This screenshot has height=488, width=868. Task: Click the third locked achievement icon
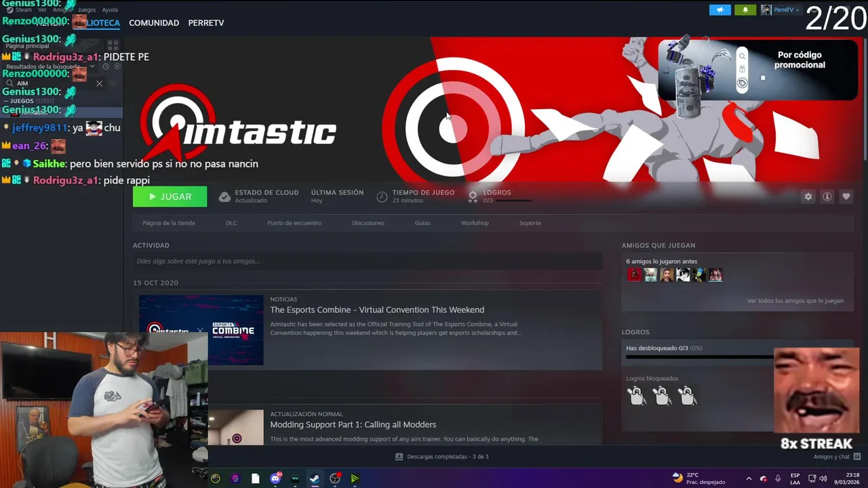coord(687,396)
